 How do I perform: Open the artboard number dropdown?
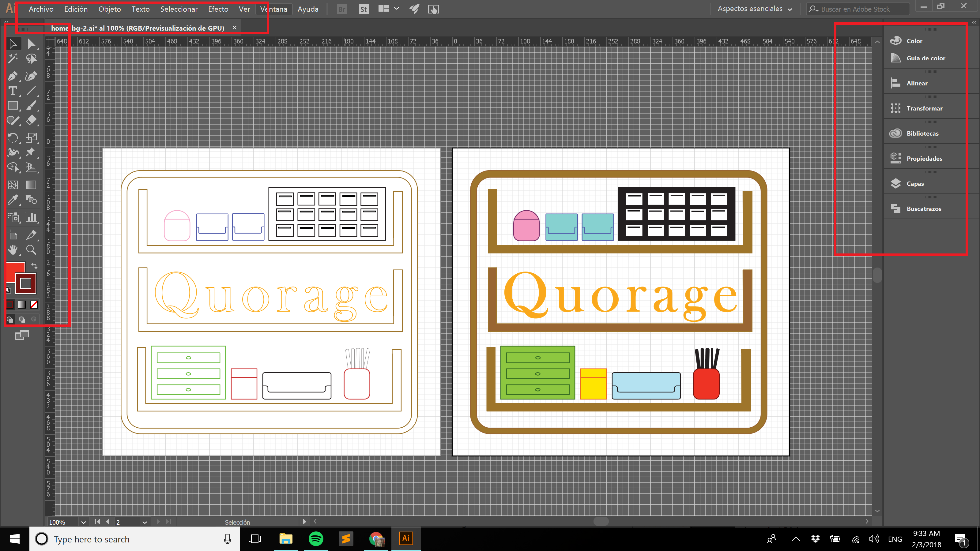pyautogui.click(x=145, y=522)
